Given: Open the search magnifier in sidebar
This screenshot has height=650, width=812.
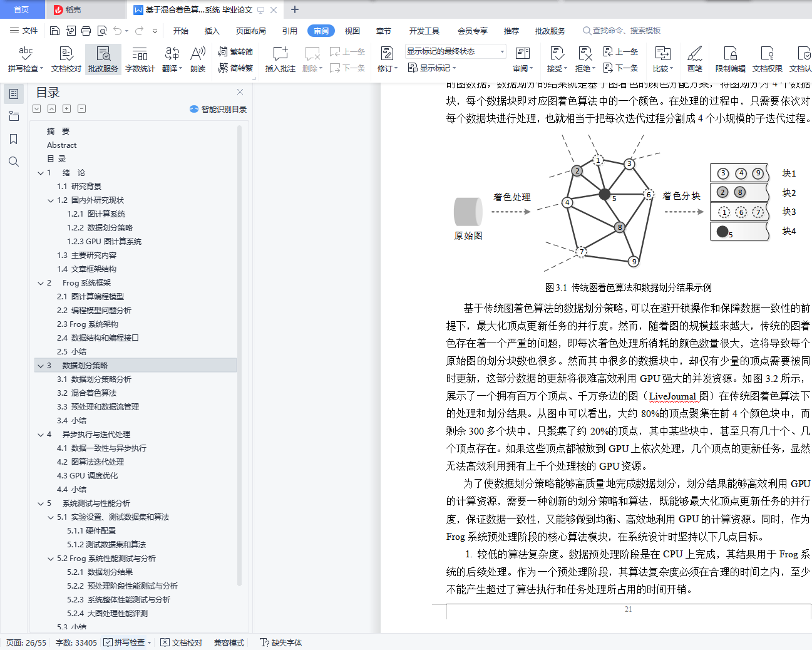Looking at the screenshot, I should (14, 162).
